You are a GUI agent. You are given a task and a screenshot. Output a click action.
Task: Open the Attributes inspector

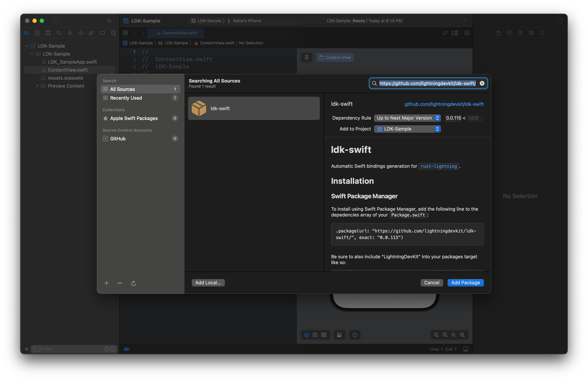pyautogui.click(x=542, y=33)
